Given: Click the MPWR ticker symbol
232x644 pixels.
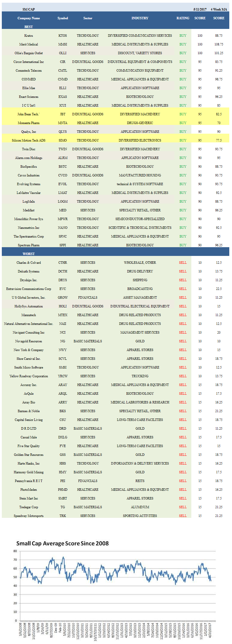Looking at the screenshot, I should (63, 219).
